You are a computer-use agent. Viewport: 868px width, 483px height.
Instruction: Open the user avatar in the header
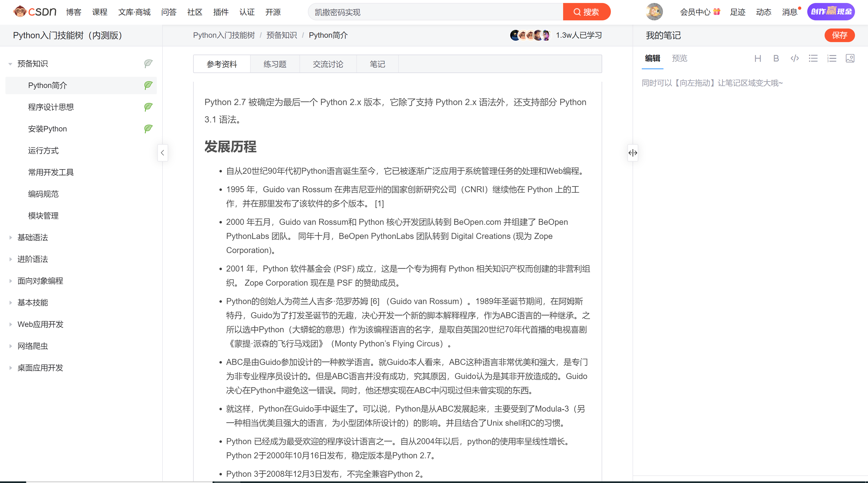(654, 12)
